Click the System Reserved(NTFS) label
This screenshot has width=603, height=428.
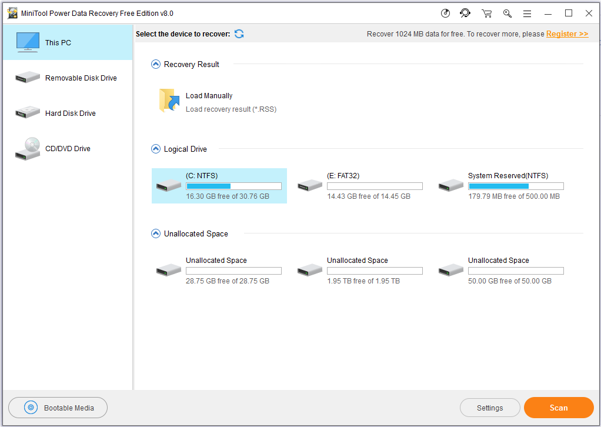click(x=508, y=176)
